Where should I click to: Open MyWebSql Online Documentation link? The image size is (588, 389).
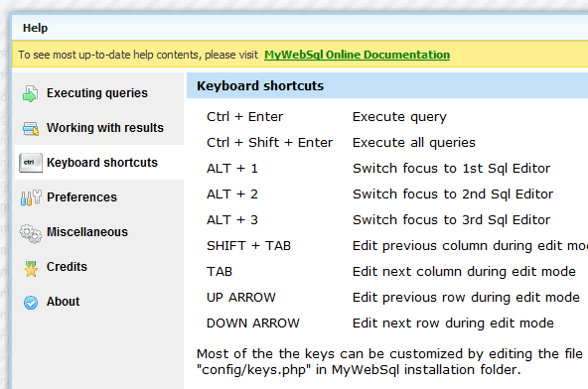(357, 55)
